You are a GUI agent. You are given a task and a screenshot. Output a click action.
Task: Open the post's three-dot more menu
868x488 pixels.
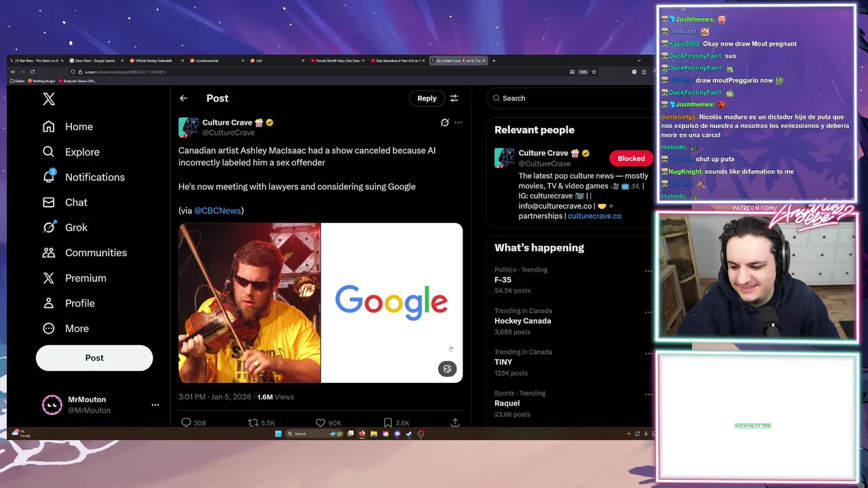tap(458, 123)
